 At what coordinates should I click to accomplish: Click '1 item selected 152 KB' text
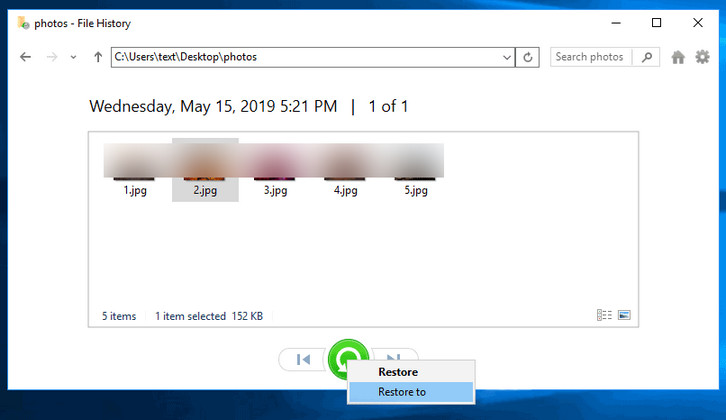click(209, 316)
